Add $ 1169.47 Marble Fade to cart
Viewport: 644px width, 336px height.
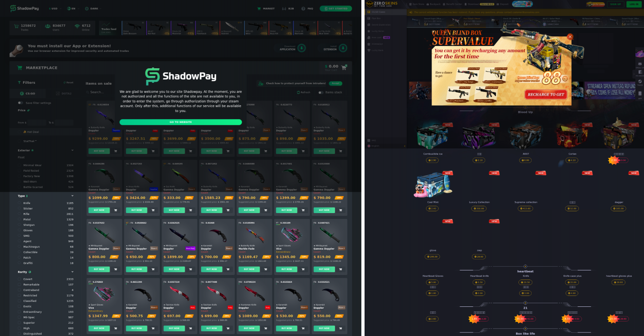tap(264, 269)
